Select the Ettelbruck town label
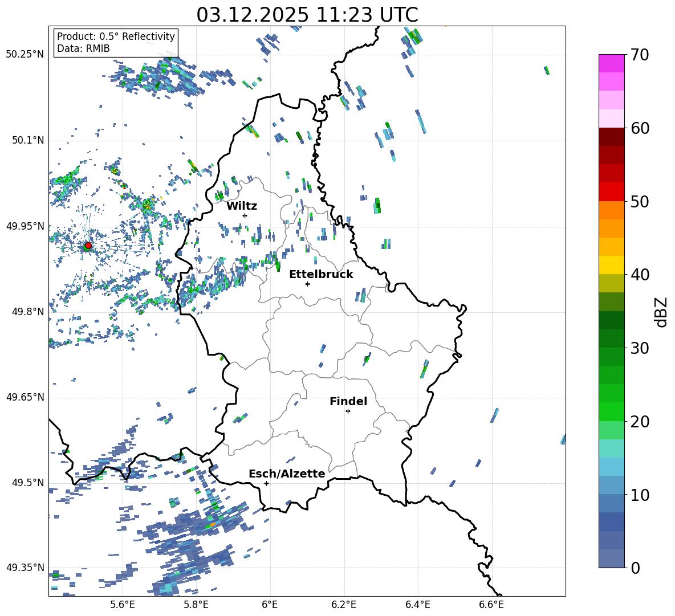Image resolution: width=675 pixels, height=616 pixels. coord(320,274)
